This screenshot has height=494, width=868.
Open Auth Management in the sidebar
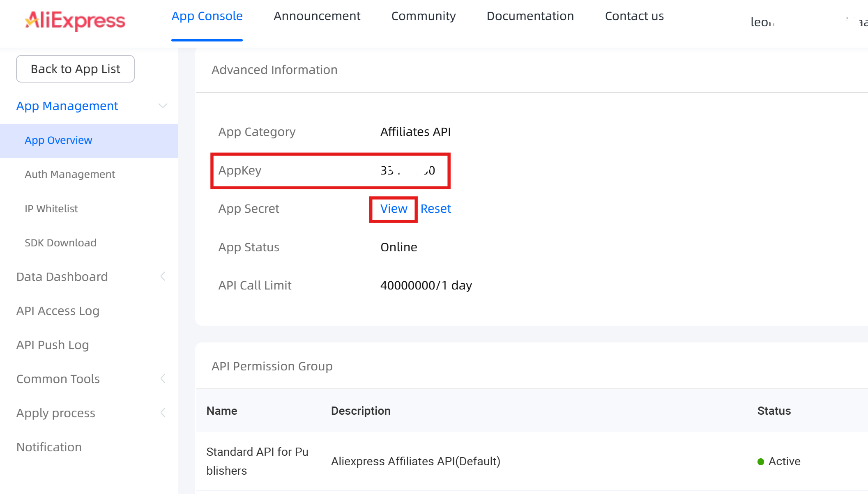point(70,175)
